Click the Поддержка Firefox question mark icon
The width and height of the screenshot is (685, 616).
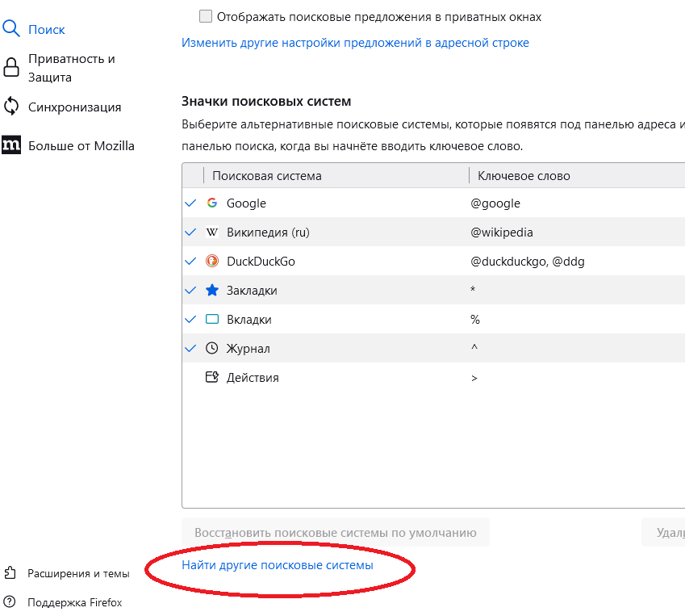[10, 602]
